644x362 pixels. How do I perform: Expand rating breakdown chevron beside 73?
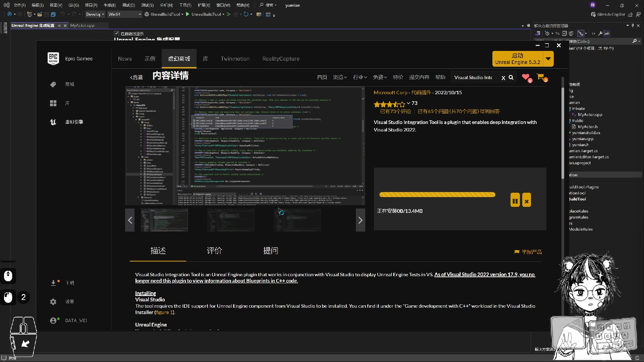[x=408, y=103]
